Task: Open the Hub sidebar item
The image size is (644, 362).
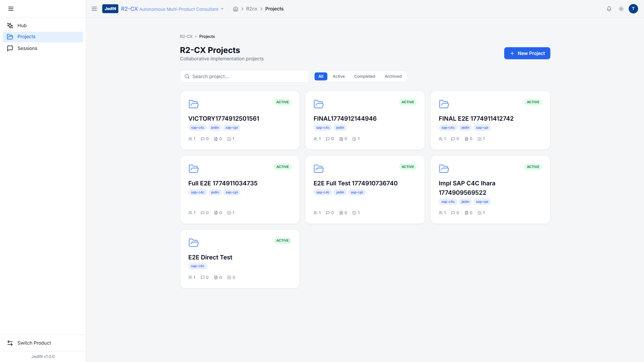Action: 22,25
